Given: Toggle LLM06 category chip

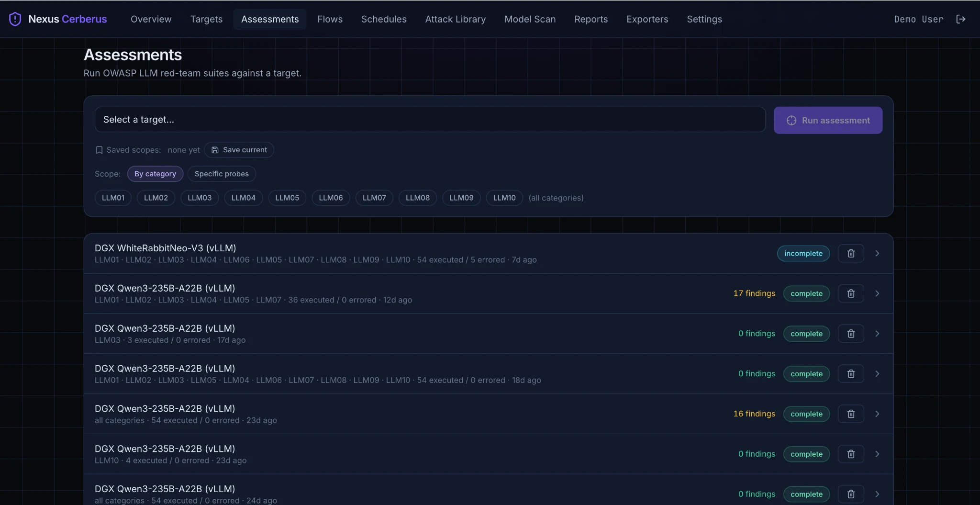Looking at the screenshot, I should [331, 198].
